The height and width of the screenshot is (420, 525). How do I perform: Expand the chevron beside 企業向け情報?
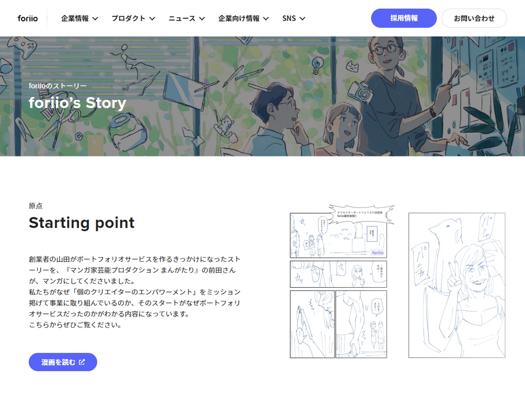pyautogui.click(x=266, y=19)
